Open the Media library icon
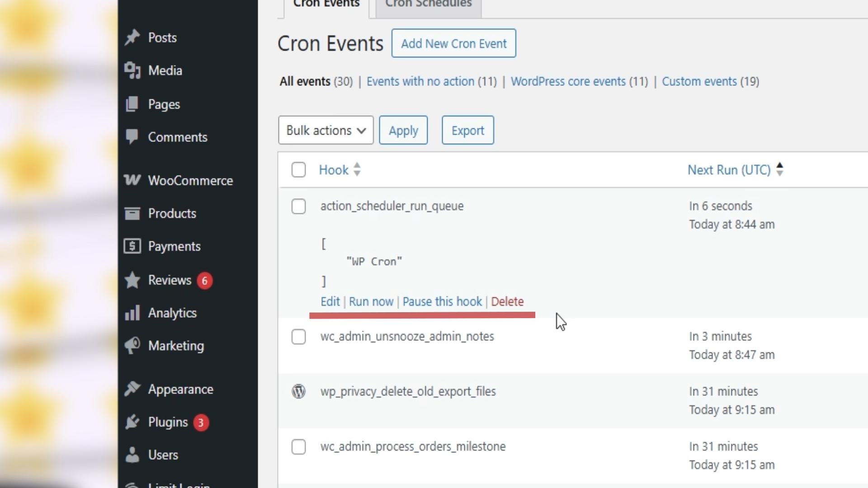The height and width of the screenshot is (488, 868). [132, 70]
